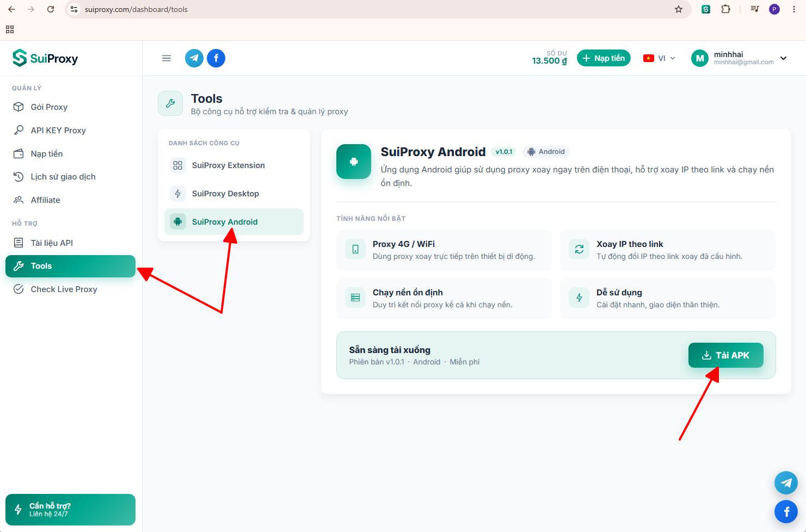Open browser extensions puzzle icon
Image resolution: width=806 pixels, height=532 pixels.
pyautogui.click(x=725, y=9)
